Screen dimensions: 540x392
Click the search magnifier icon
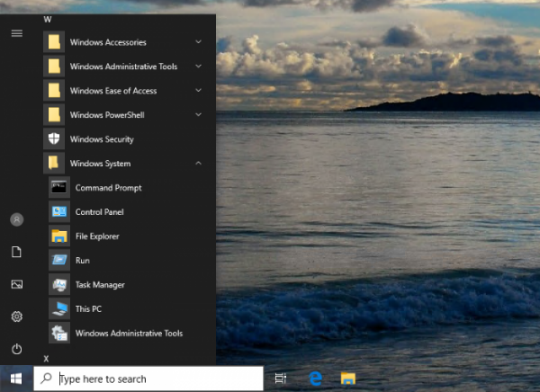(46, 379)
